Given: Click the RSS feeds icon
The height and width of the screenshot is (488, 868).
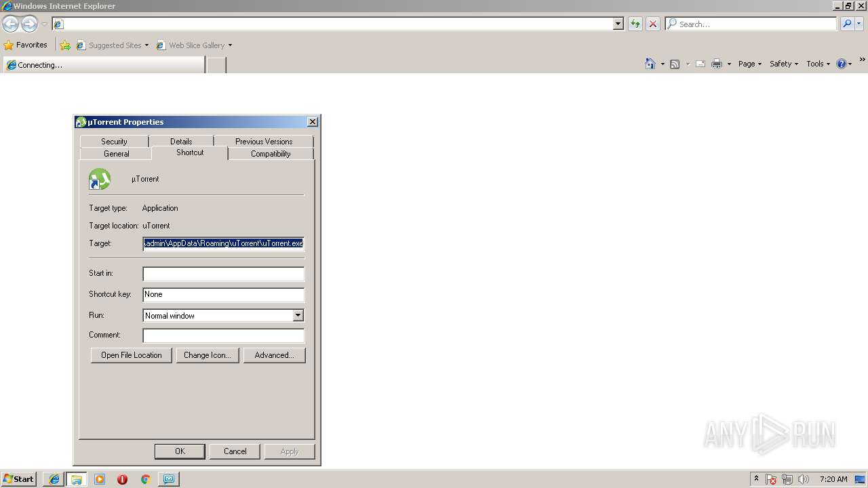Looking at the screenshot, I should pos(675,64).
